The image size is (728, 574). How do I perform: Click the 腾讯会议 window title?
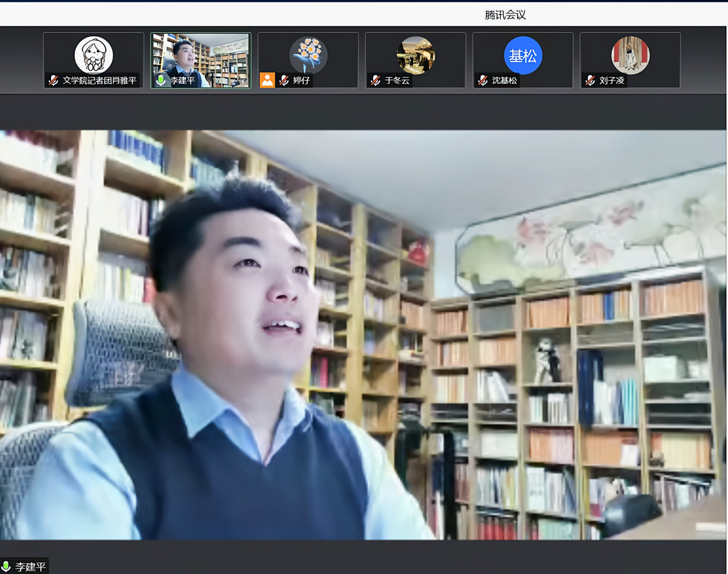point(505,15)
